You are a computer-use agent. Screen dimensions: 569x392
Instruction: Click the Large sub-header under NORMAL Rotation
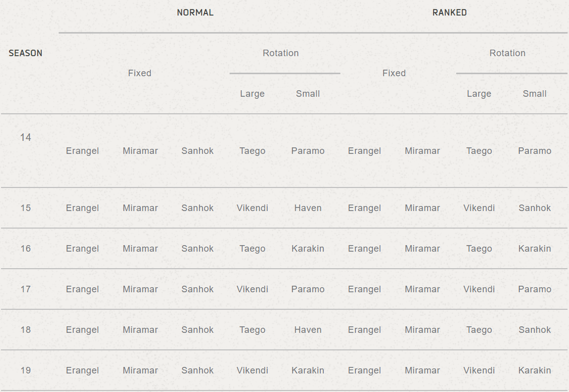[x=252, y=94]
